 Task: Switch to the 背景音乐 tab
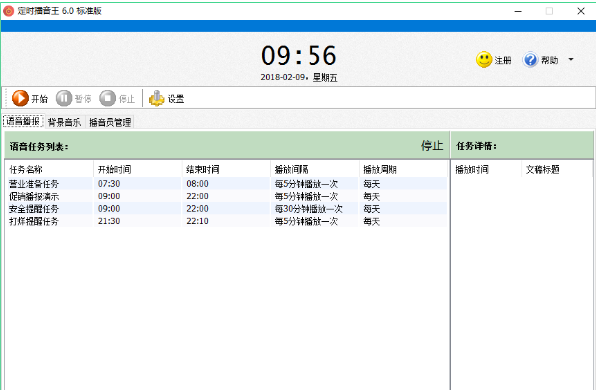(x=65, y=122)
